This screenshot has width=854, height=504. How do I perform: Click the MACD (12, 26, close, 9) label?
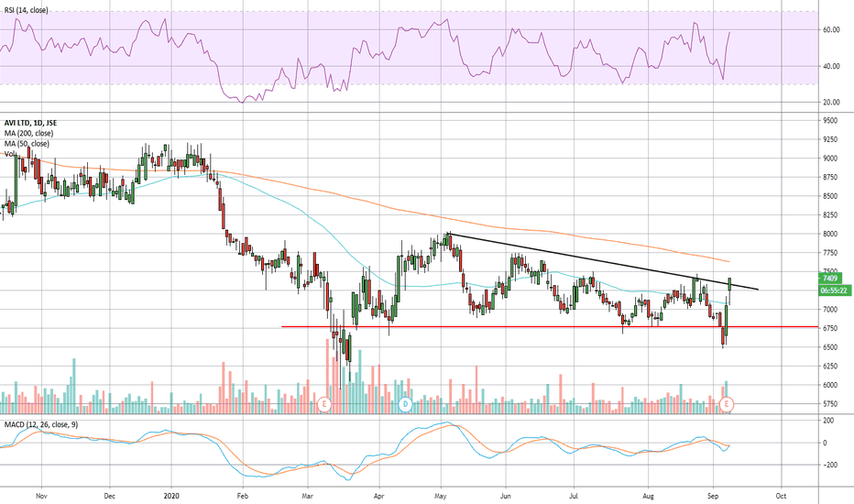point(41,424)
